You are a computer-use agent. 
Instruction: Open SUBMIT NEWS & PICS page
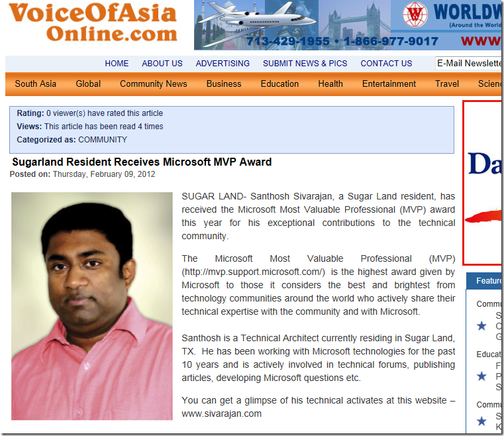coord(305,64)
